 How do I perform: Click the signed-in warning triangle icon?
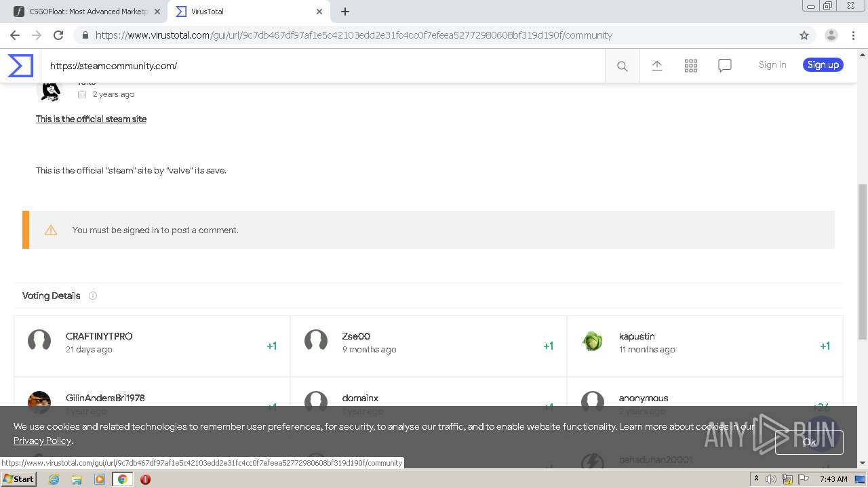click(x=51, y=230)
